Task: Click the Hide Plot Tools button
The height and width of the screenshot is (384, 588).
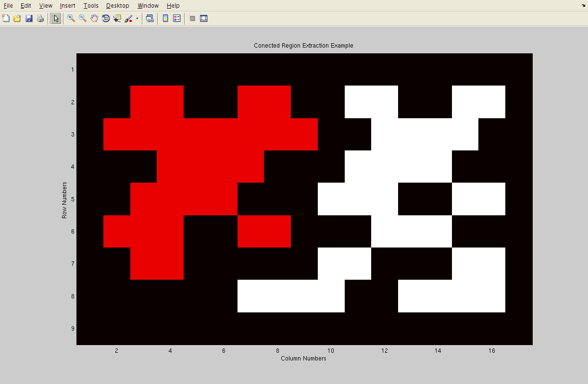Action: point(192,19)
